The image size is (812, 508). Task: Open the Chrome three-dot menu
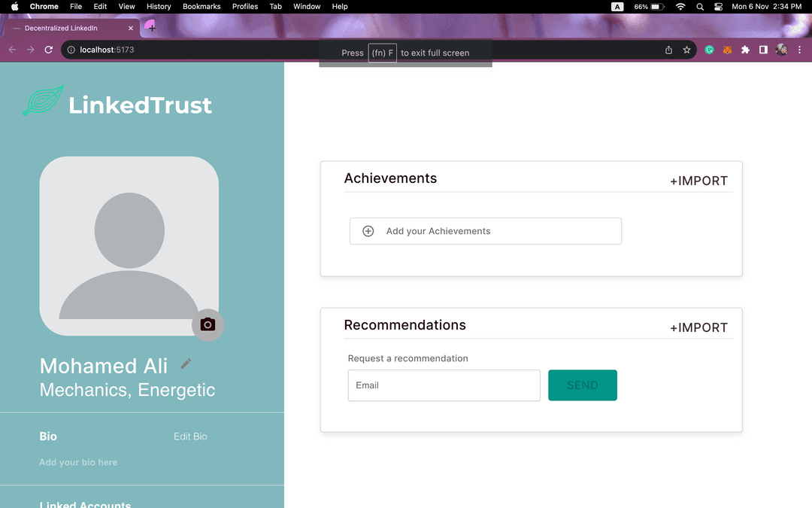click(x=799, y=50)
